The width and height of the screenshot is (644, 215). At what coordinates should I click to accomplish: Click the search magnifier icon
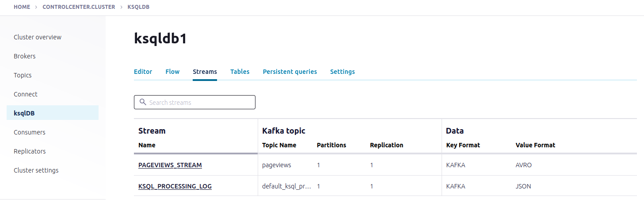point(143,102)
